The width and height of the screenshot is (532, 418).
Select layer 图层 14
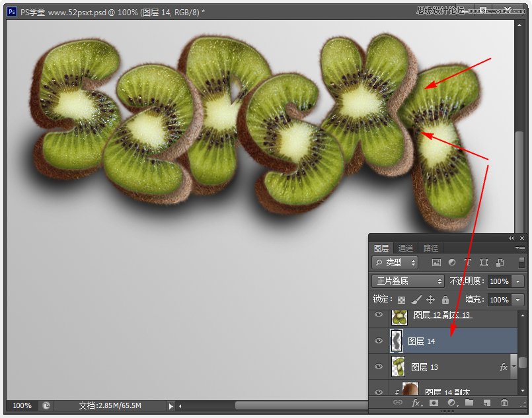443,341
